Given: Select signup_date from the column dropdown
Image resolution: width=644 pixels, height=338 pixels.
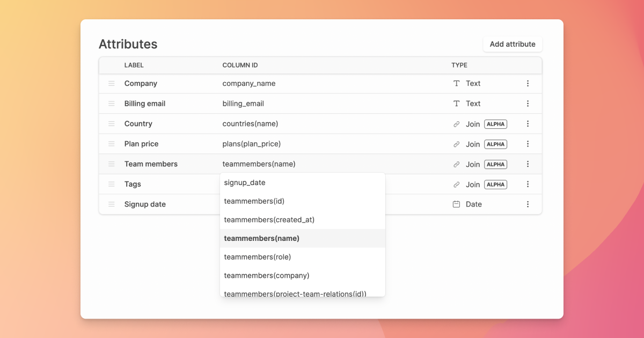Looking at the screenshot, I should 303,182.
